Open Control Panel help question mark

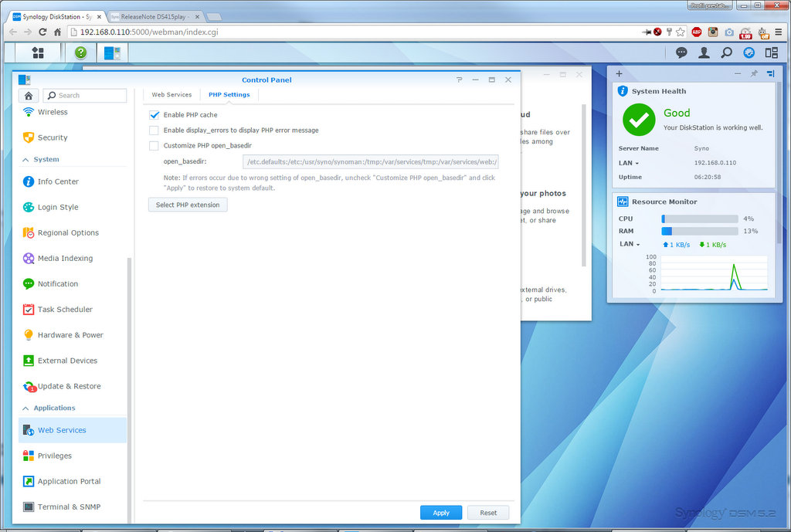click(x=459, y=80)
